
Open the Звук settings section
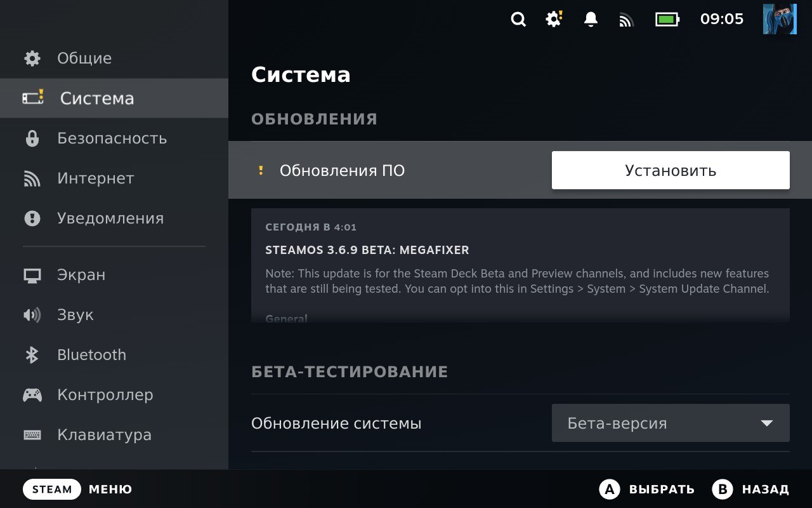[114, 315]
